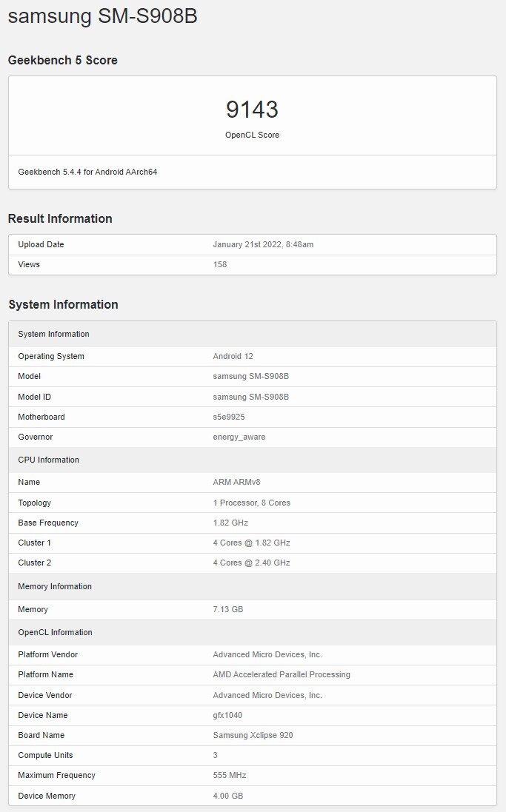Select the Geekbench 5.4.4 for Android AArch64 text

(87, 172)
